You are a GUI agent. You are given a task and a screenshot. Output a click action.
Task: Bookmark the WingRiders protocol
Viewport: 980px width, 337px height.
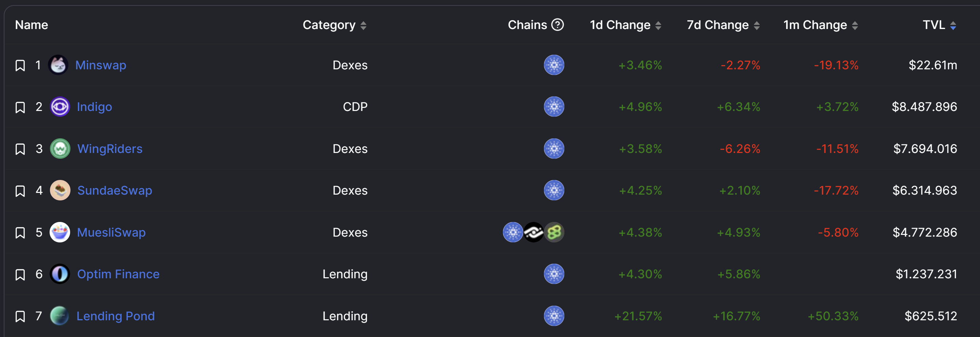pyautogui.click(x=20, y=149)
